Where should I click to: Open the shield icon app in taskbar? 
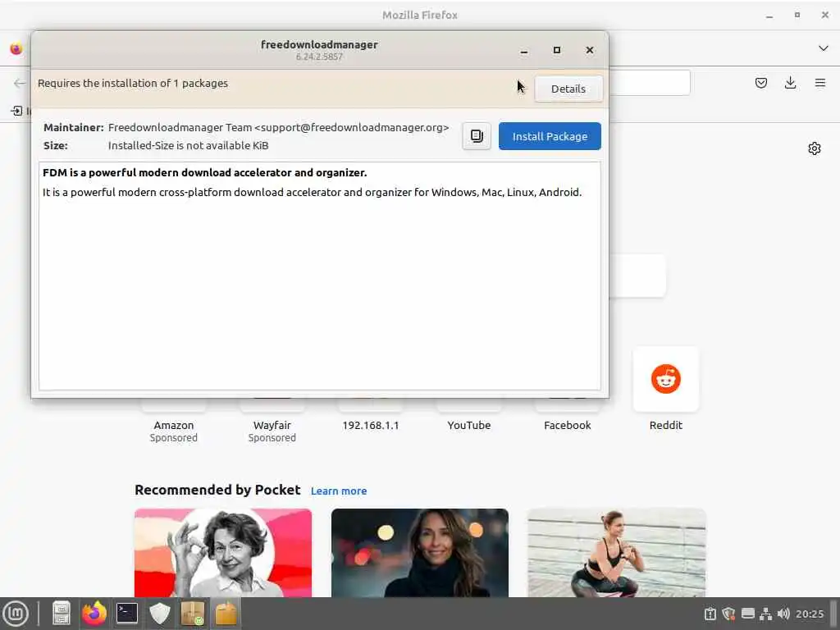point(160,614)
